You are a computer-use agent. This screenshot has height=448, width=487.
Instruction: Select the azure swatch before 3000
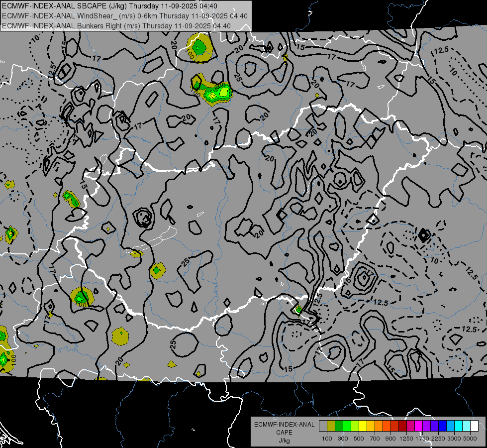450,426
